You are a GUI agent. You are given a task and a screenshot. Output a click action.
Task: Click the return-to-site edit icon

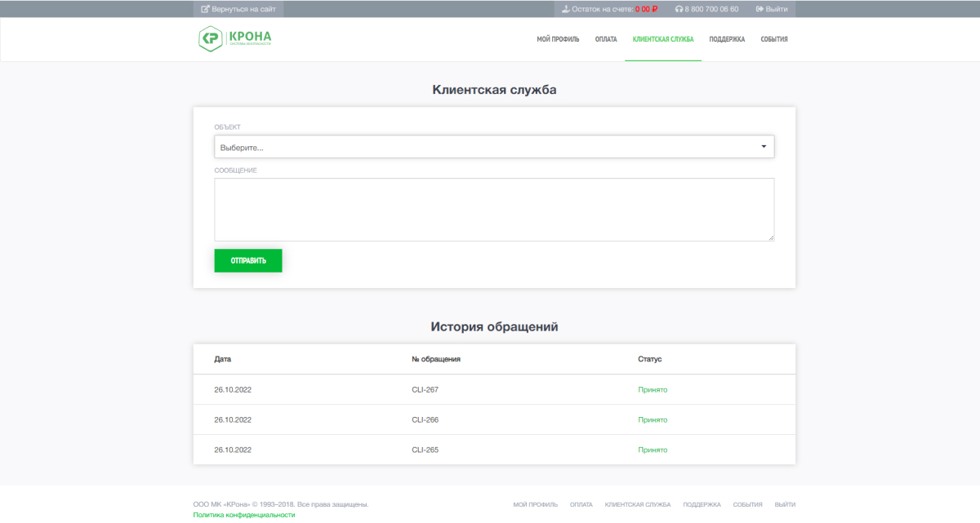205,9
